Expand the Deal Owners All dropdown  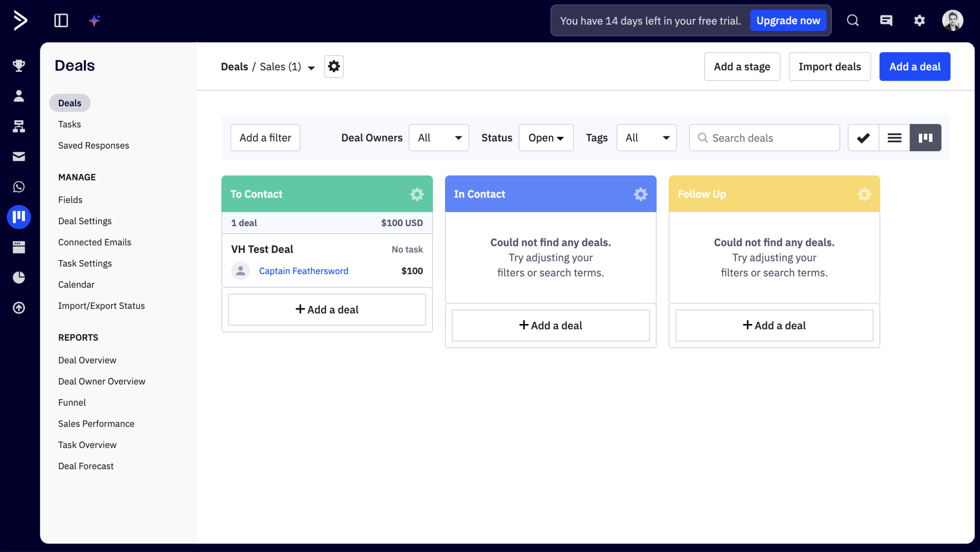click(x=439, y=138)
